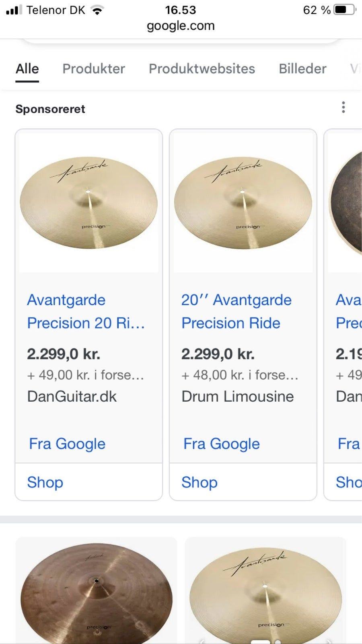This screenshot has height=644, width=362.
Task: Open the Avantgarde Precision 20 Ri… link
Action: 86,311
